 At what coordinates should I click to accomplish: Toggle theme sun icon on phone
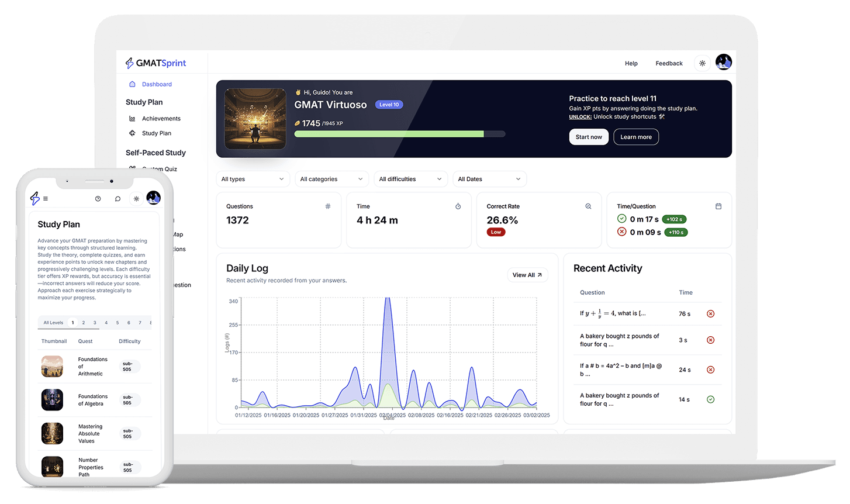[136, 199]
